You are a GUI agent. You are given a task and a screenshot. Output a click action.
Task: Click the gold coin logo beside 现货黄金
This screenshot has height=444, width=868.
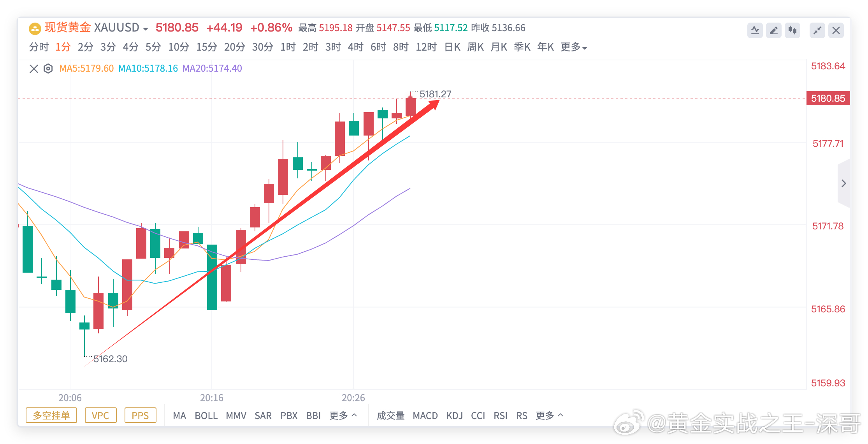point(35,28)
